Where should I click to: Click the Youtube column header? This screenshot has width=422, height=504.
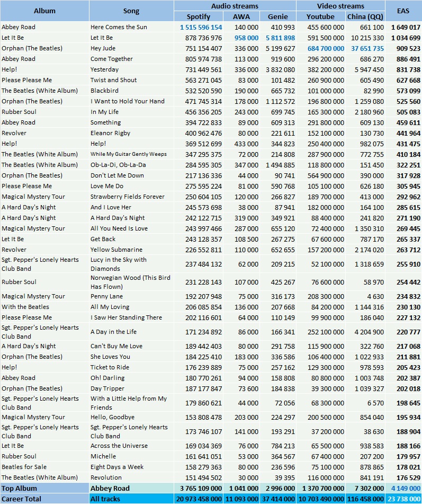320,17
